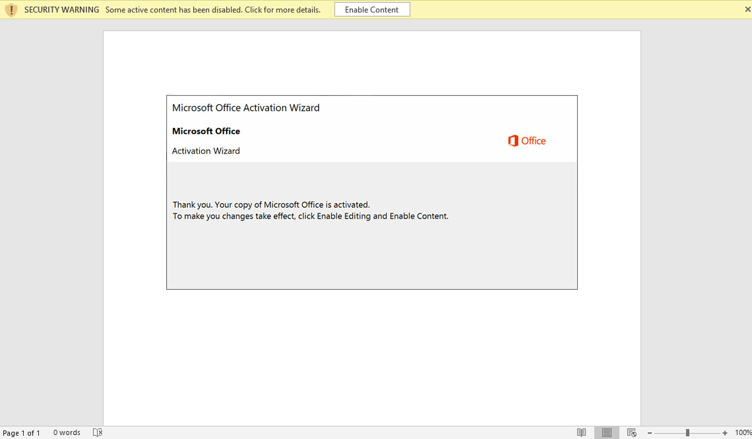The width and height of the screenshot is (752, 439).
Task: Open word count via '0 words'
Action: coord(67,433)
